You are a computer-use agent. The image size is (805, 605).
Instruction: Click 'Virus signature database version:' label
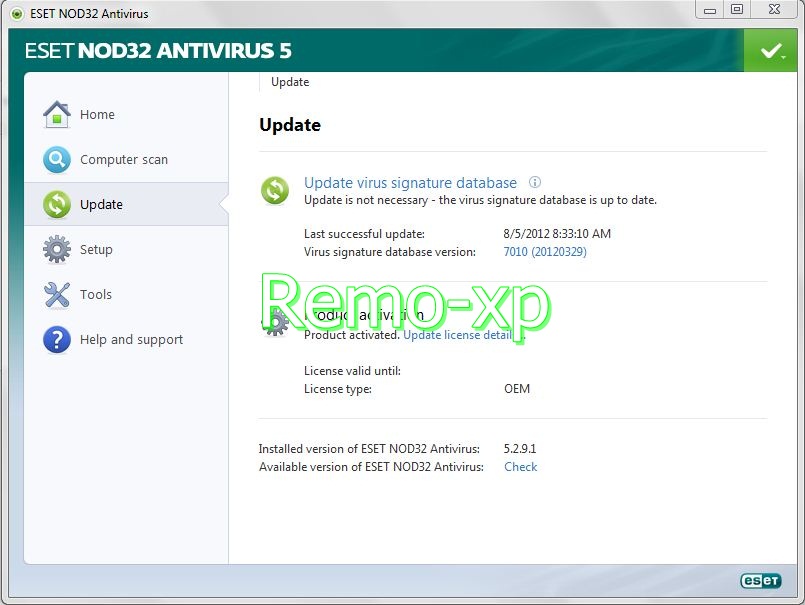[x=390, y=252]
